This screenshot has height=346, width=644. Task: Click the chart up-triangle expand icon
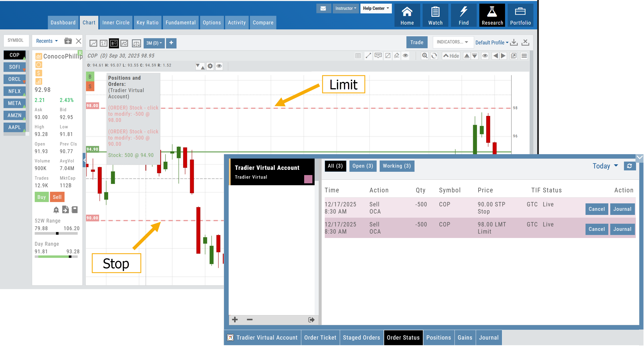coord(467,56)
